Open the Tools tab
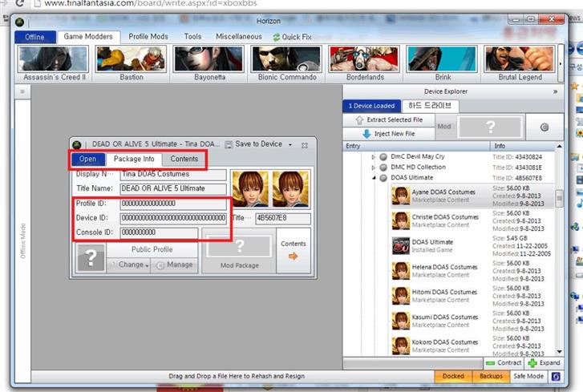 point(192,37)
